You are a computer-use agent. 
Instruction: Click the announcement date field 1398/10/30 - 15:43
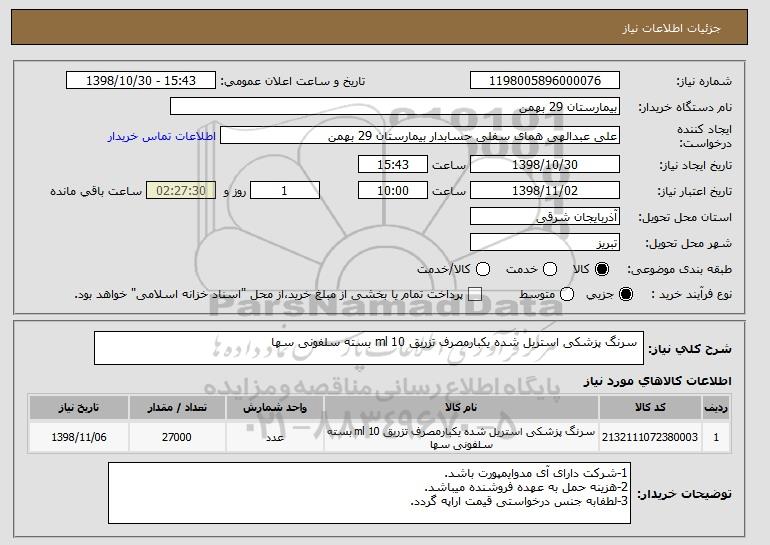[x=141, y=81]
